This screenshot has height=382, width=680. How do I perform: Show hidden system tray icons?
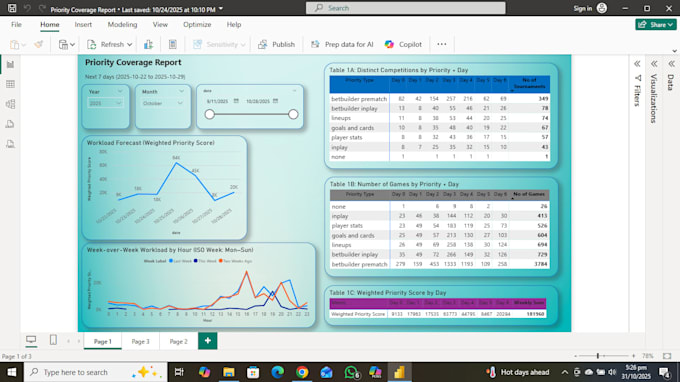565,372
